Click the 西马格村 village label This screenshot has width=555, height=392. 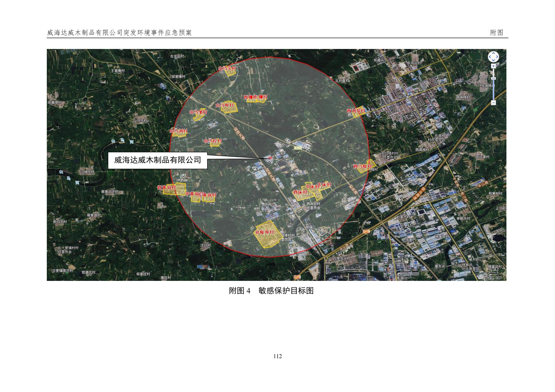click(x=362, y=166)
